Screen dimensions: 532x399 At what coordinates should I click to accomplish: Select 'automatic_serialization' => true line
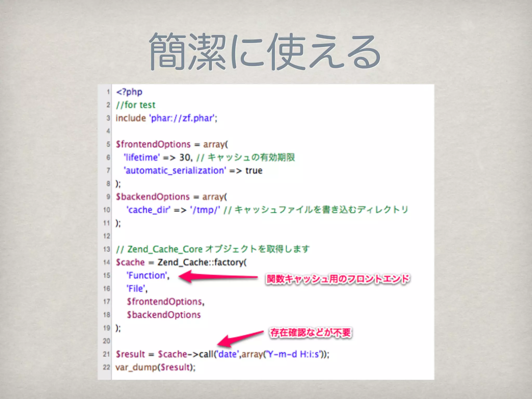[193, 171]
